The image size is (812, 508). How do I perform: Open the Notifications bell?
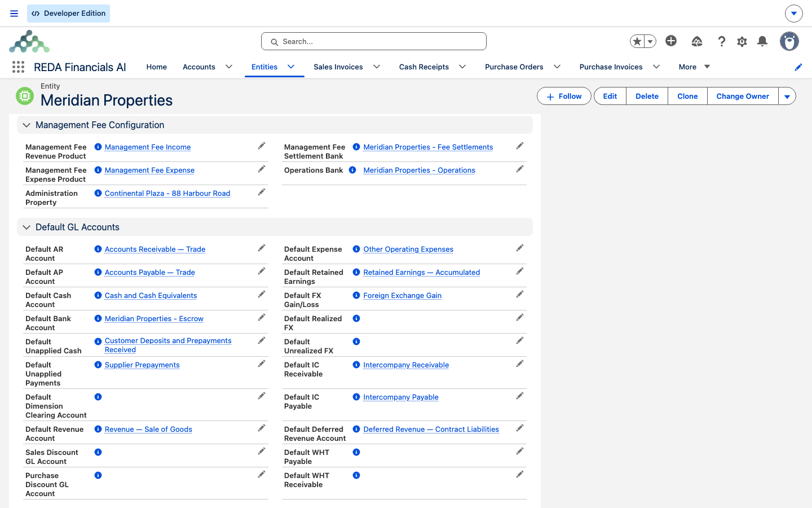[x=762, y=41]
